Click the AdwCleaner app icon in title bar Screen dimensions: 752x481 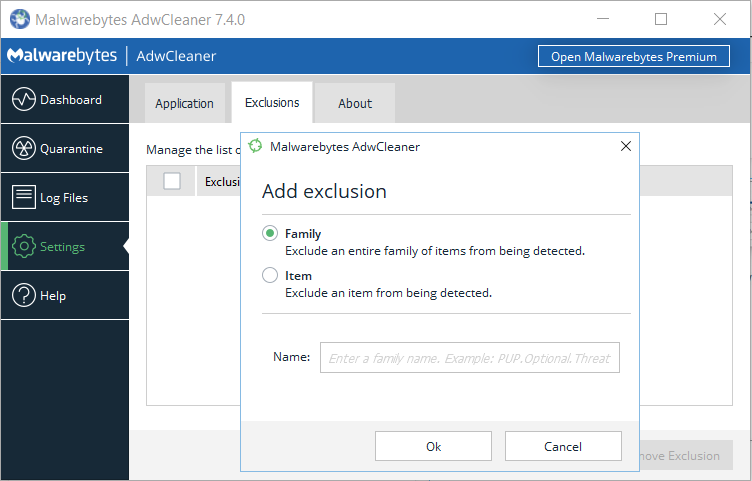coord(20,19)
